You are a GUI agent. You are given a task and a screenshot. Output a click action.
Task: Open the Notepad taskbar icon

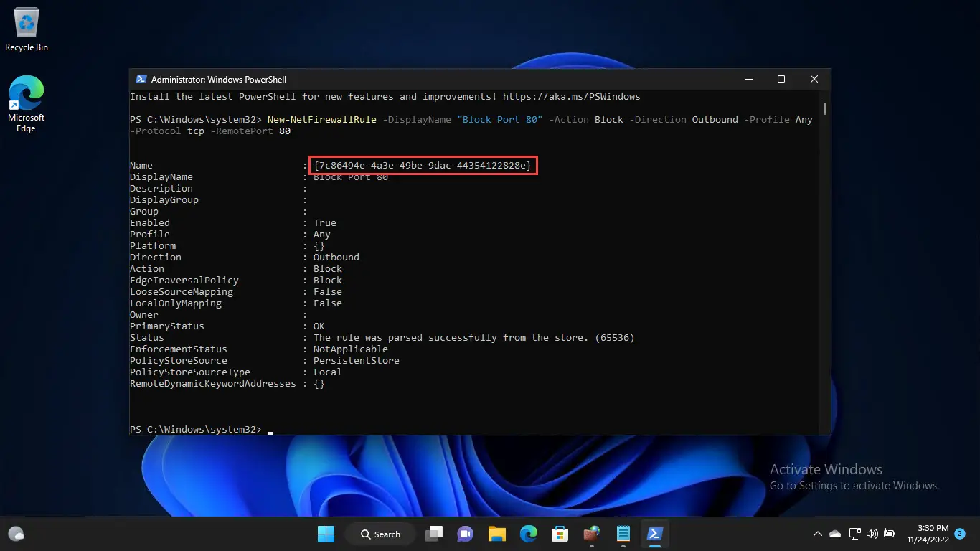pyautogui.click(x=623, y=534)
